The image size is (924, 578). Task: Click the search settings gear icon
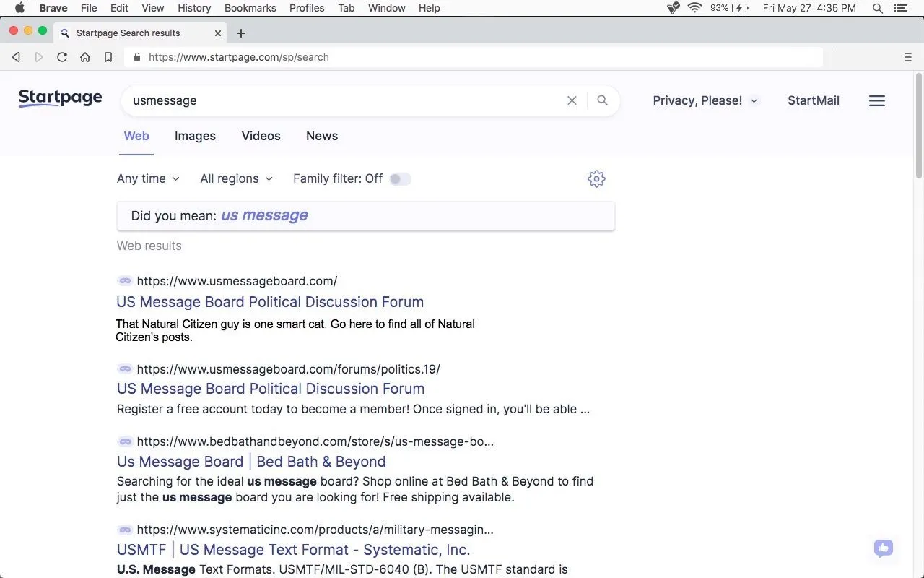pos(596,178)
